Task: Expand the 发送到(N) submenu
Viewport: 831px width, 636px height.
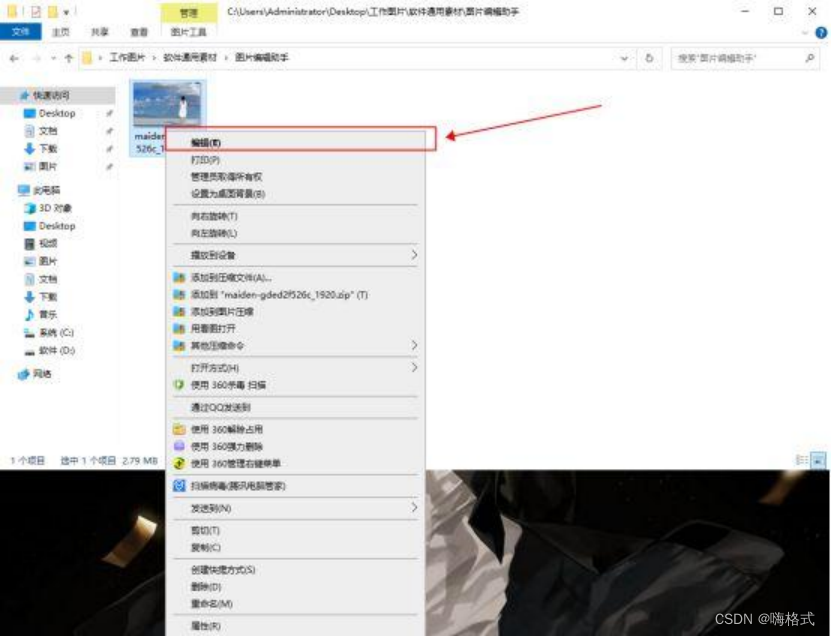Action: pos(414,508)
